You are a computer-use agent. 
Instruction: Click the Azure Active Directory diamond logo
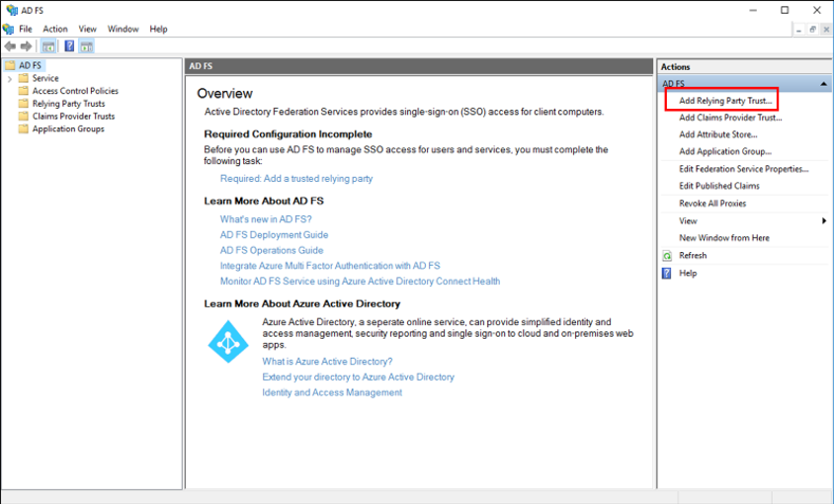pos(228,341)
